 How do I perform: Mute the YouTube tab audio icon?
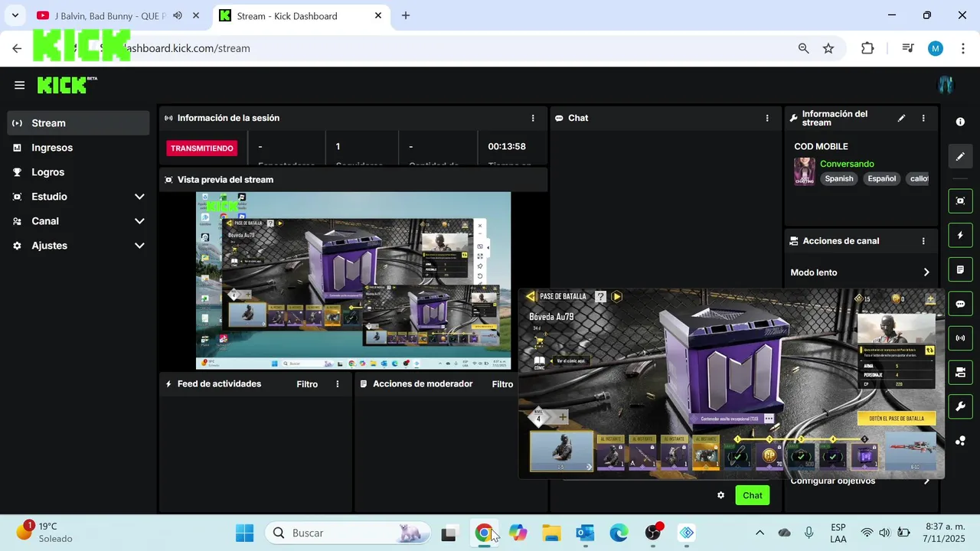tap(178, 15)
